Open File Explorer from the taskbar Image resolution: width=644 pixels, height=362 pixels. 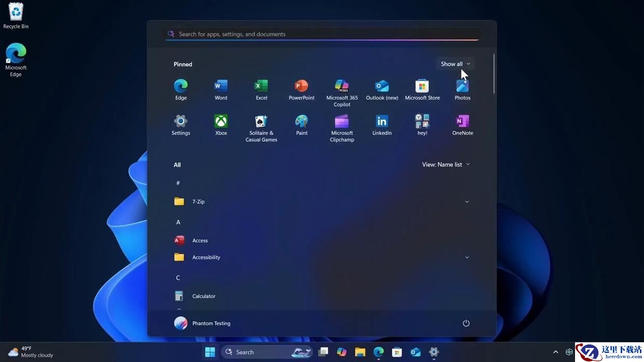pos(360,352)
